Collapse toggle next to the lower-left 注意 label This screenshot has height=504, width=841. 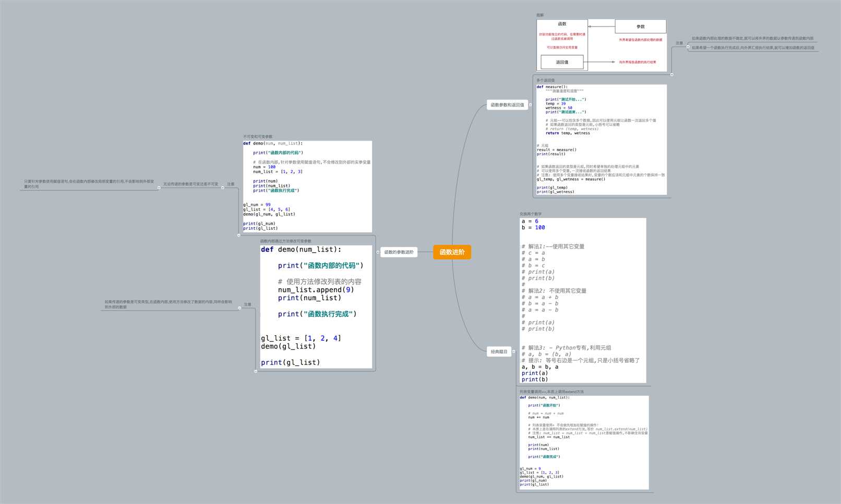tap(239, 308)
